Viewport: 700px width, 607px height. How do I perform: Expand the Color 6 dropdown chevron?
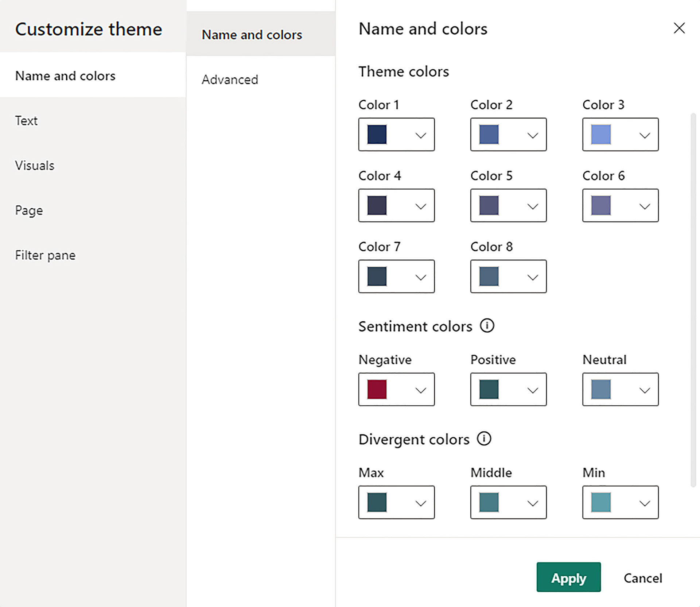[x=645, y=206]
